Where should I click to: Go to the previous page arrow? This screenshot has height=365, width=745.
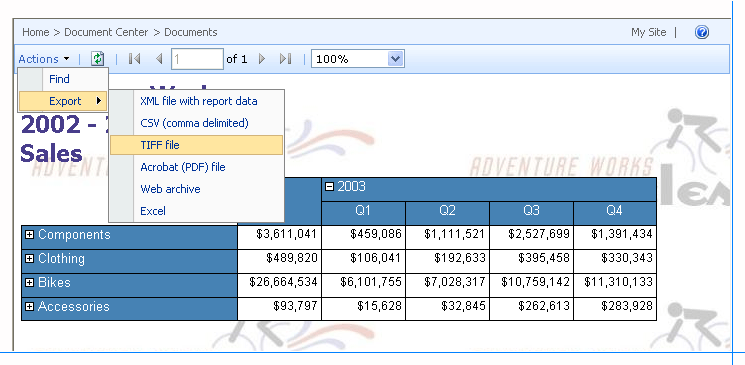tap(159, 59)
